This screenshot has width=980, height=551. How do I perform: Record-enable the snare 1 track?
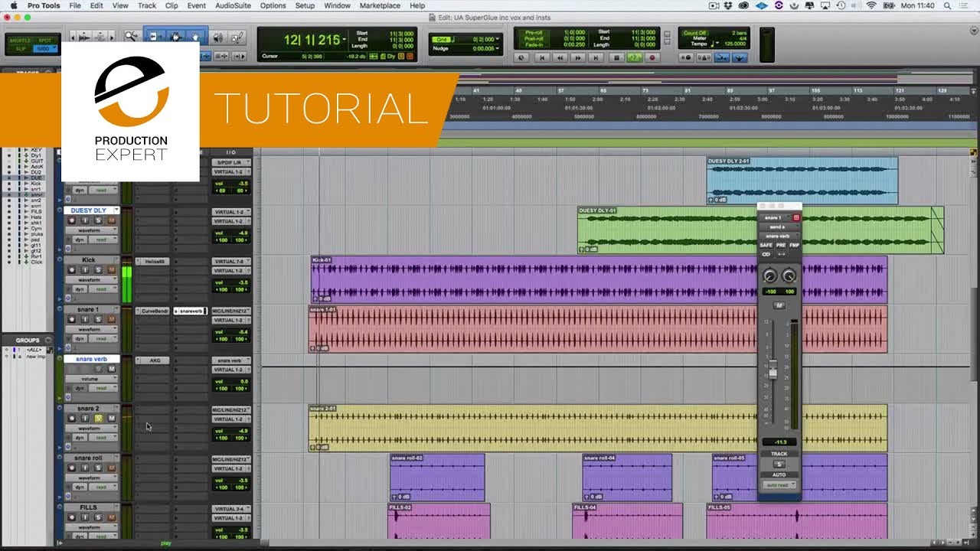72,320
